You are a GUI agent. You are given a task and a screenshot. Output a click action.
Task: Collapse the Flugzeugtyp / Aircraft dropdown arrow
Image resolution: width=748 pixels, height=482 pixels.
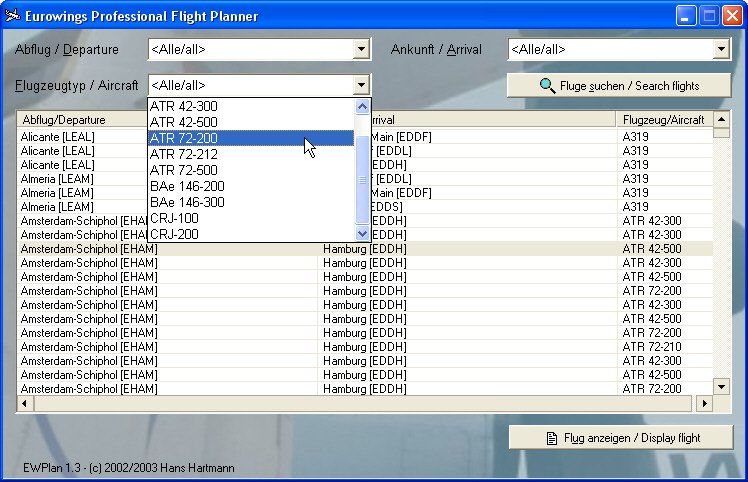362,85
